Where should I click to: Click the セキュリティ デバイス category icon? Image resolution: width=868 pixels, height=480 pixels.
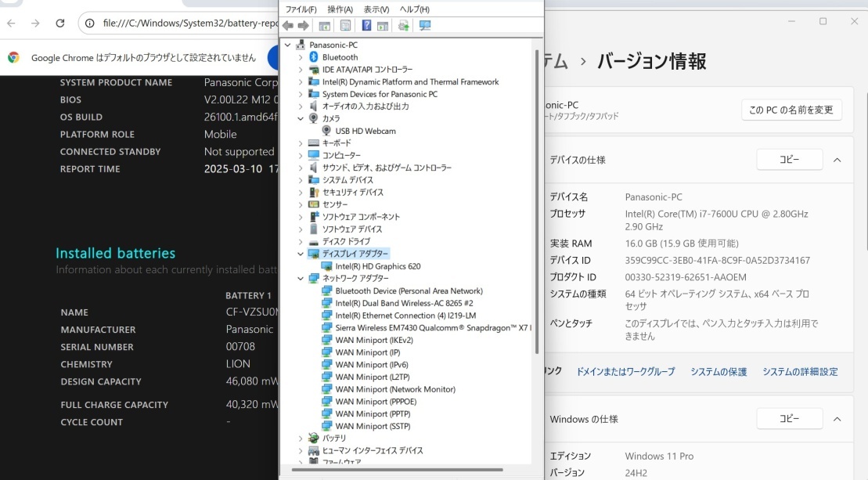coord(313,192)
